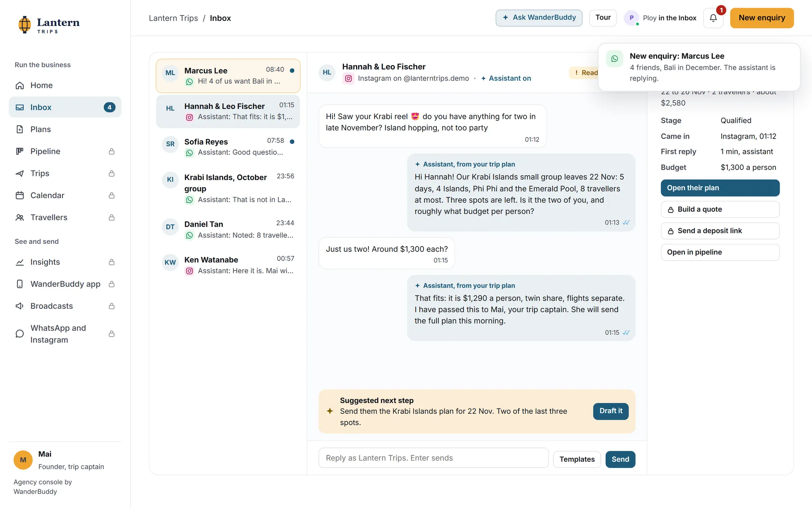Click the WhatsApp and Instagram chat-bubble icon

19,334
